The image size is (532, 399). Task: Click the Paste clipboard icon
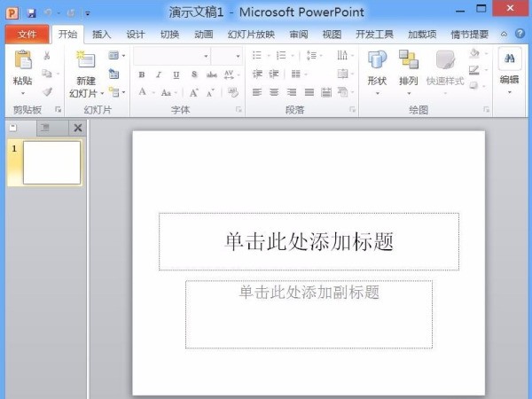click(23, 59)
